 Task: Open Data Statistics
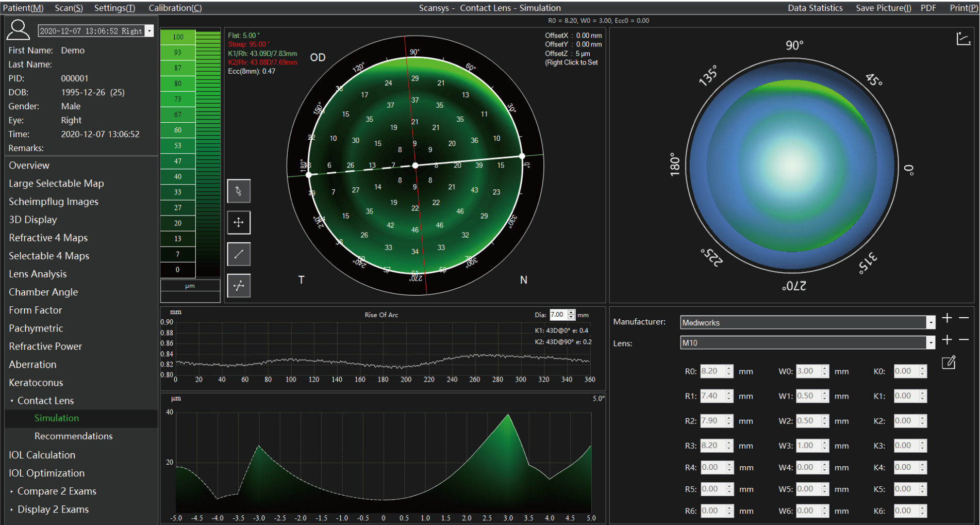[x=815, y=8]
